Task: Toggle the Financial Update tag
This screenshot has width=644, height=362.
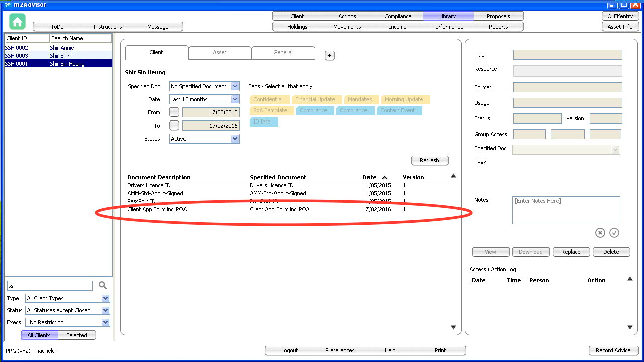Action: tap(315, 100)
